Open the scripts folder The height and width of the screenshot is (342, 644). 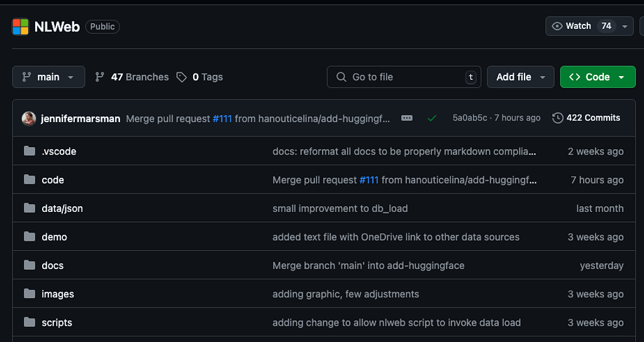[57, 323]
